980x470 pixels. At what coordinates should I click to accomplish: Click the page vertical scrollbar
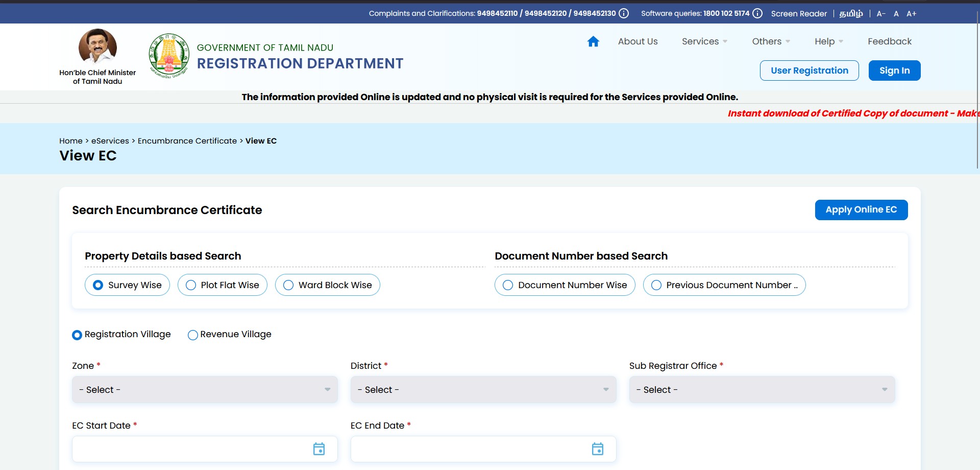977,92
